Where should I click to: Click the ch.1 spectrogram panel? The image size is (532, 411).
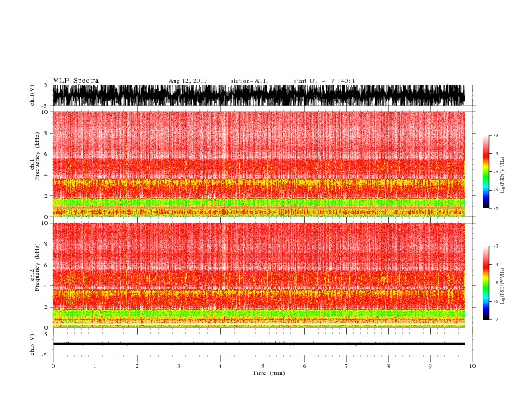pos(259,164)
